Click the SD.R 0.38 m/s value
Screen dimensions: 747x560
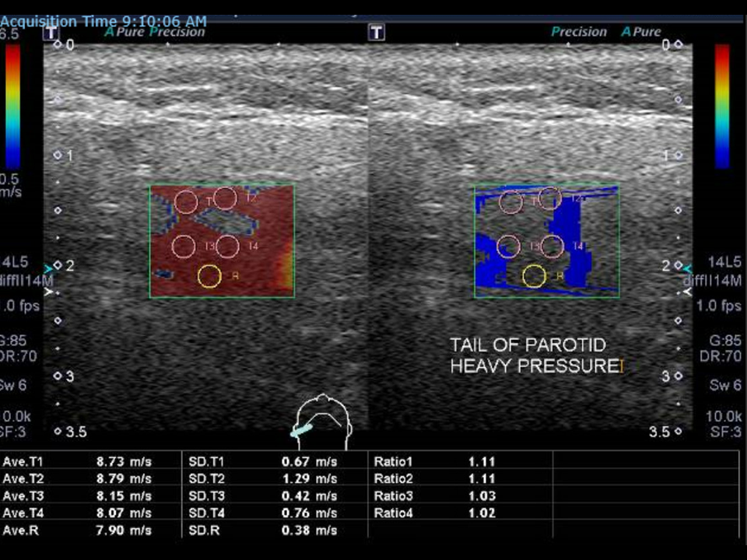click(309, 530)
